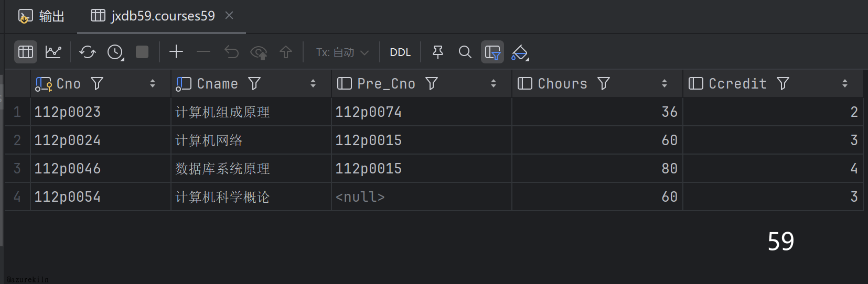Viewport: 868px width, 284px height.
Task: Pin the tab with the pin icon
Action: click(x=437, y=52)
